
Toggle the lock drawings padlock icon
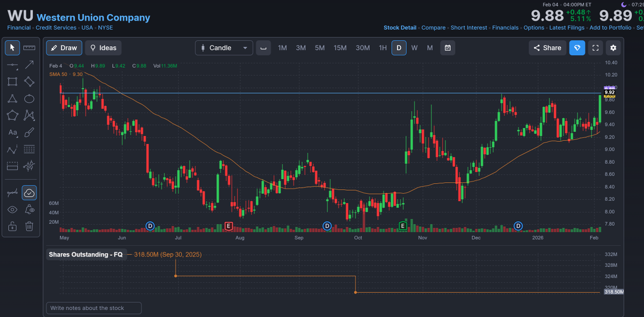tap(13, 226)
